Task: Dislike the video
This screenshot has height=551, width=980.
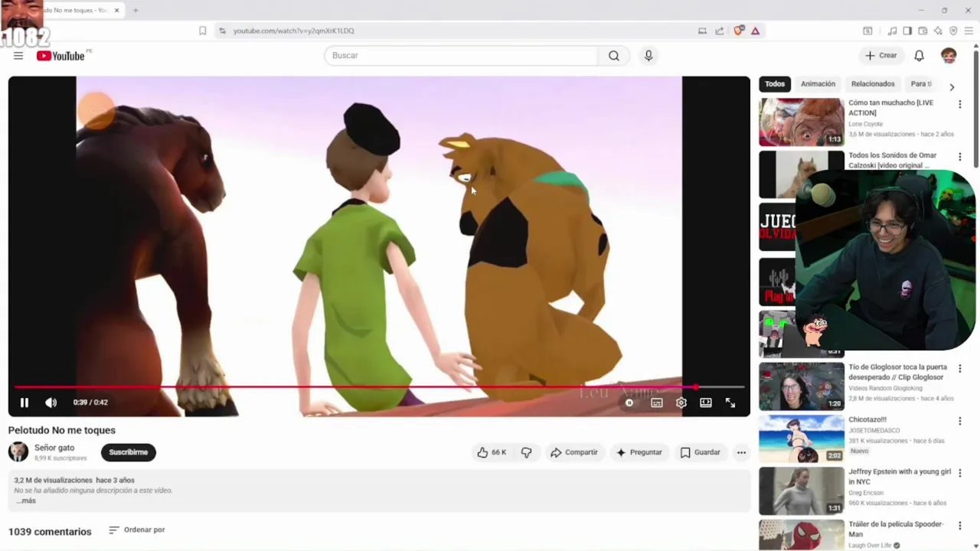Action: tap(526, 452)
